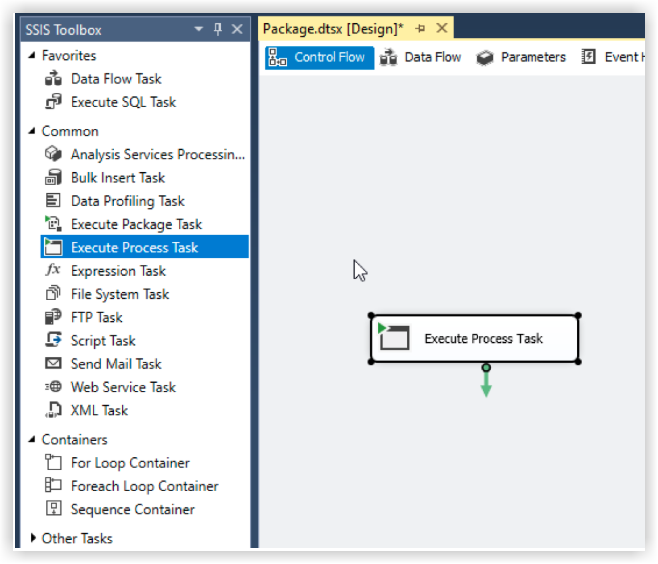
Task: Click the icon inside the canvas Execute Process Task
Action: pyautogui.click(x=394, y=337)
